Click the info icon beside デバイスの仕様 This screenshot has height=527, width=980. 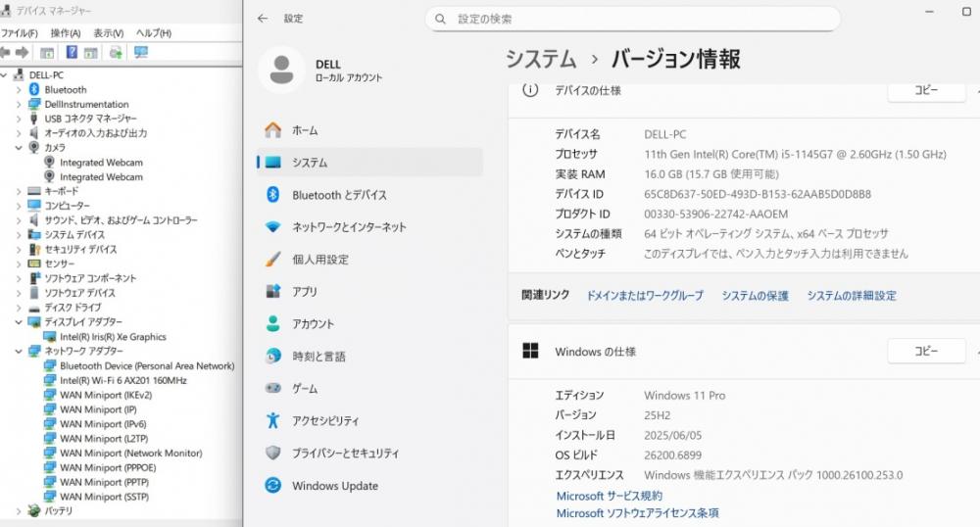(x=530, y=90)
